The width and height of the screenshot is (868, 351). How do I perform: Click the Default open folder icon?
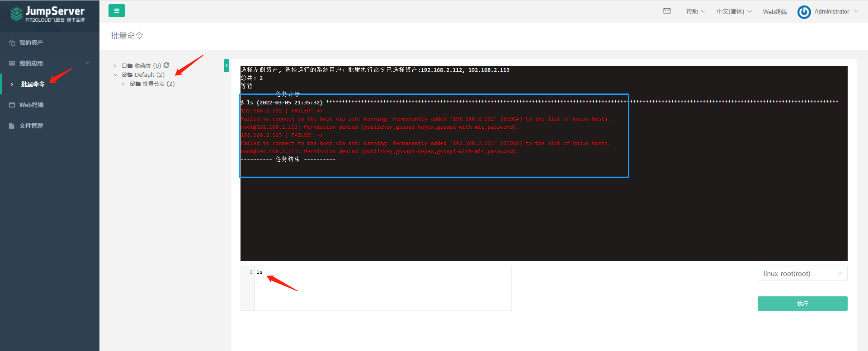click(130, 75)
